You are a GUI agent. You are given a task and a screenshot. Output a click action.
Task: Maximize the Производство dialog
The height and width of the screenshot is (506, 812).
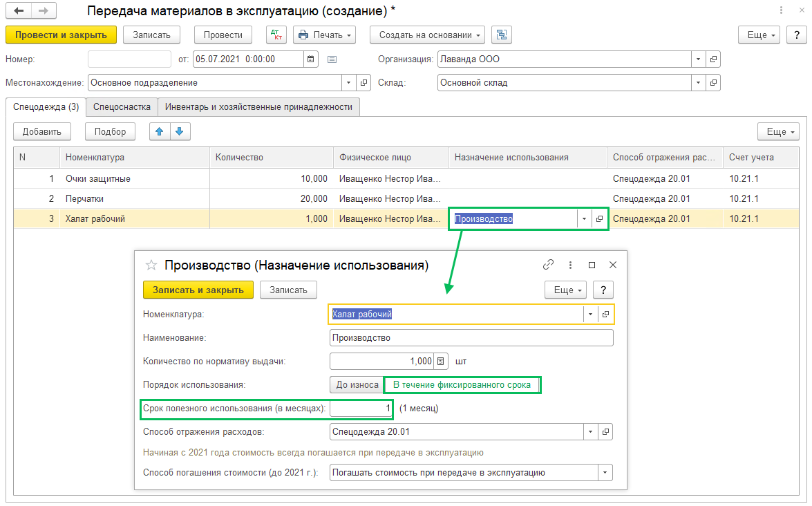coord(592,265)
